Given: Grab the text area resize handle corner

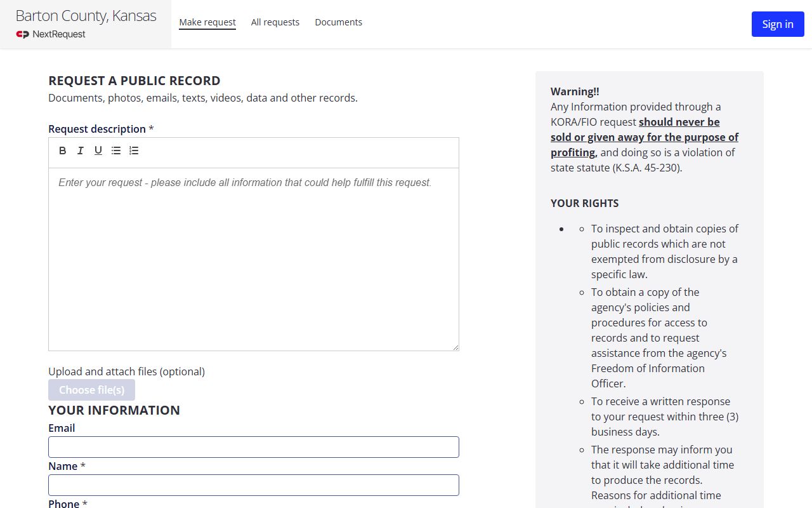Looking at the screenshot, I should coord(455,347).
